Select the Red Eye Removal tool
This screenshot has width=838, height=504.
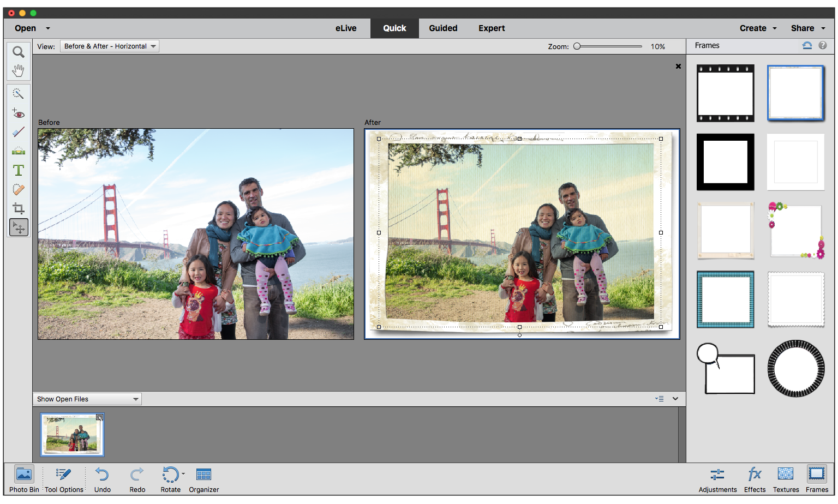(x=19, y=113)
